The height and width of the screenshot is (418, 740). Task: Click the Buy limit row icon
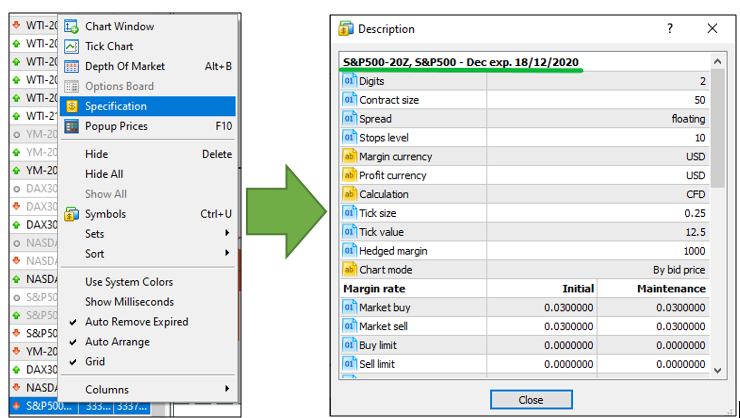[349, 345]
